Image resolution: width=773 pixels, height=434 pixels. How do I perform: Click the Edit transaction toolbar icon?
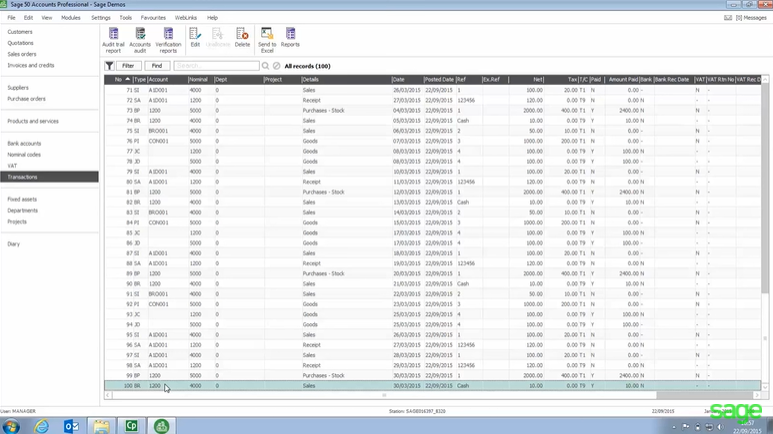tap(195, 37)
